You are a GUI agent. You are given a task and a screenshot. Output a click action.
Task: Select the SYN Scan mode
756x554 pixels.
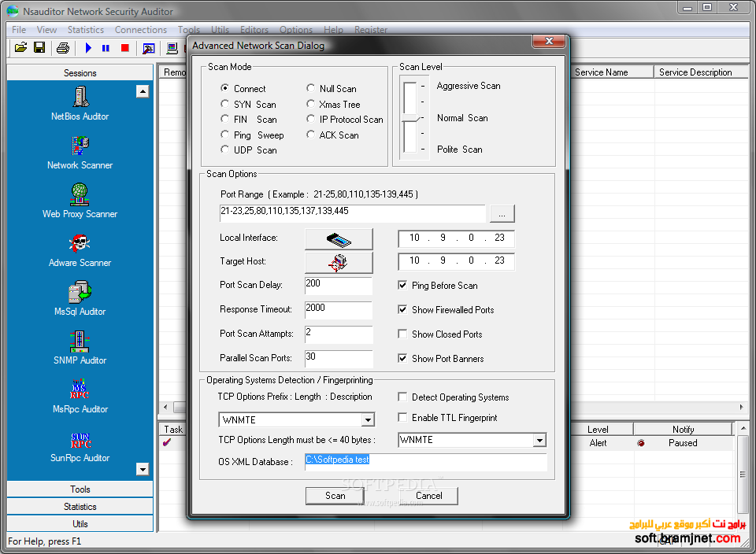[224, 104]
